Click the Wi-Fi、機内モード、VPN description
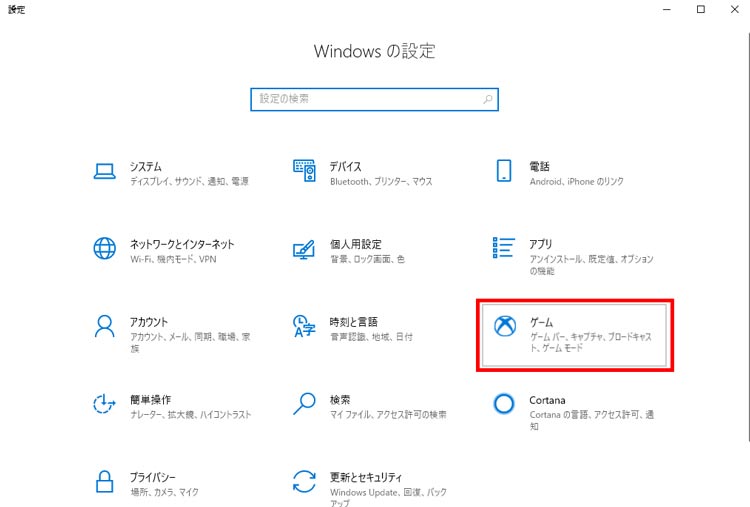 [x=173, y=259]
